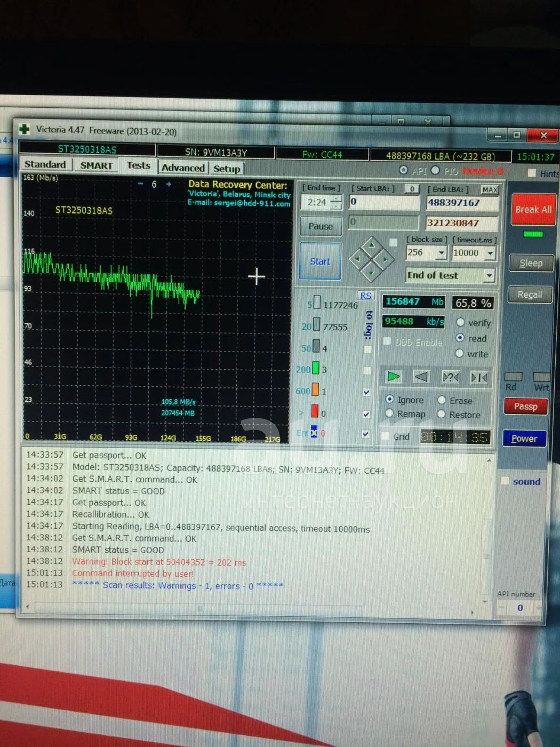Click the plus icon above the graph
Screen dimensions: 560x747
[169, 184]
